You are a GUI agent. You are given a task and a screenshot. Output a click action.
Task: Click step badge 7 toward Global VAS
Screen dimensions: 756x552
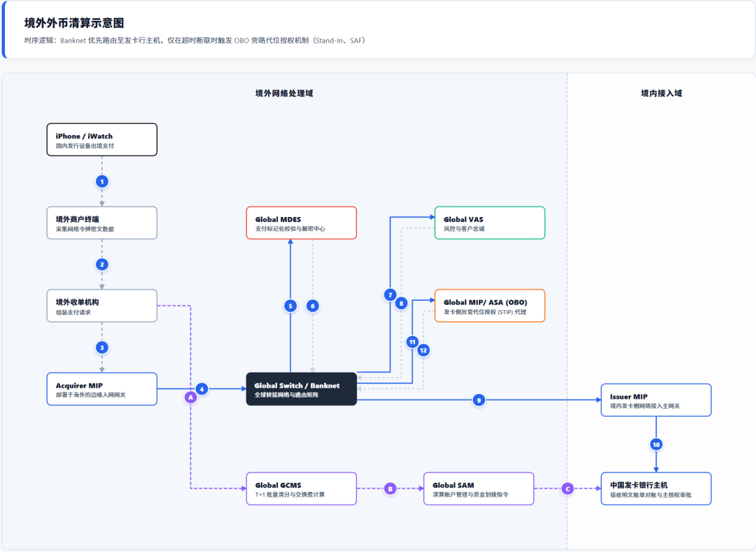point(390,295)
